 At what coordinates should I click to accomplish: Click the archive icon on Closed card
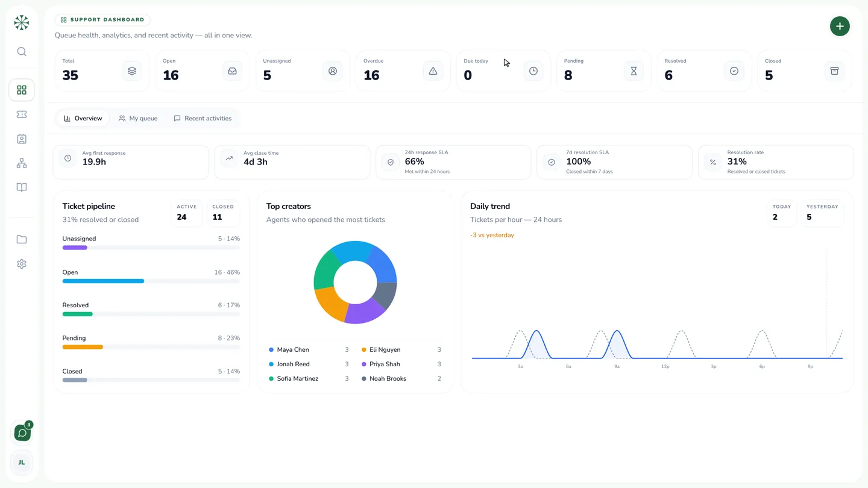click(834, 71)
